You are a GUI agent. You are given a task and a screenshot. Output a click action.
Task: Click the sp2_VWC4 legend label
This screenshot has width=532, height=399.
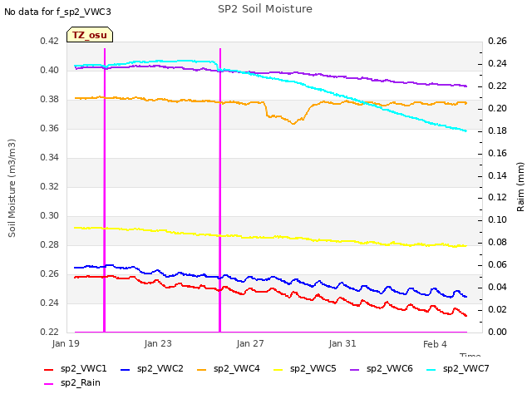[x=236, y=368]
